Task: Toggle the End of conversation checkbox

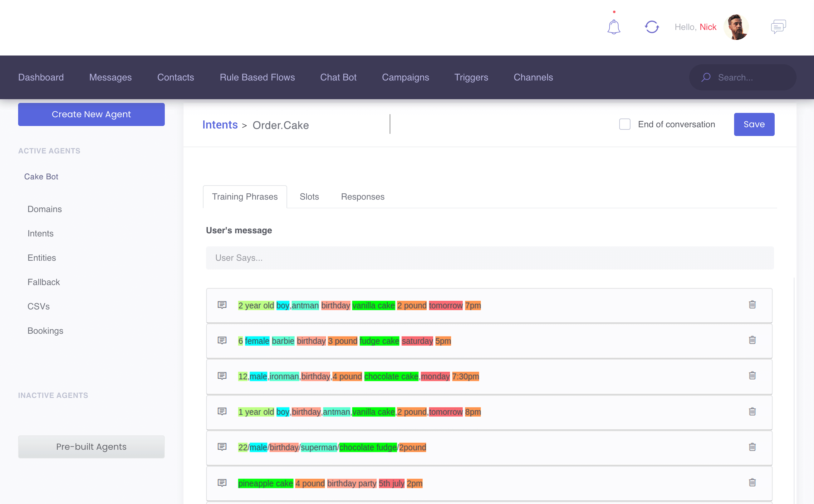Action: click(625, 124)
